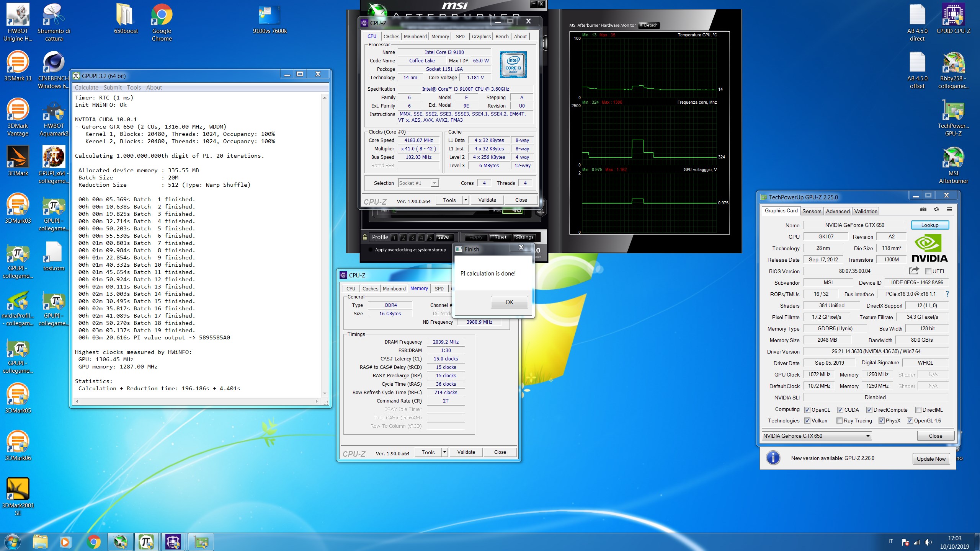The width and height of the screenshot is (980, 551).
Task: Open Tools dropdown arrow in top CPU-Z
Action: pos(465,200)
